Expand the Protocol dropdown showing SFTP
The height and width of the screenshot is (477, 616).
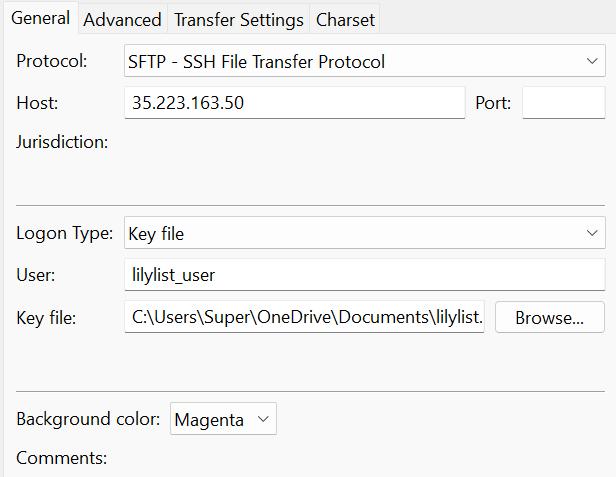pyautogui.click(x=364, y=62)
